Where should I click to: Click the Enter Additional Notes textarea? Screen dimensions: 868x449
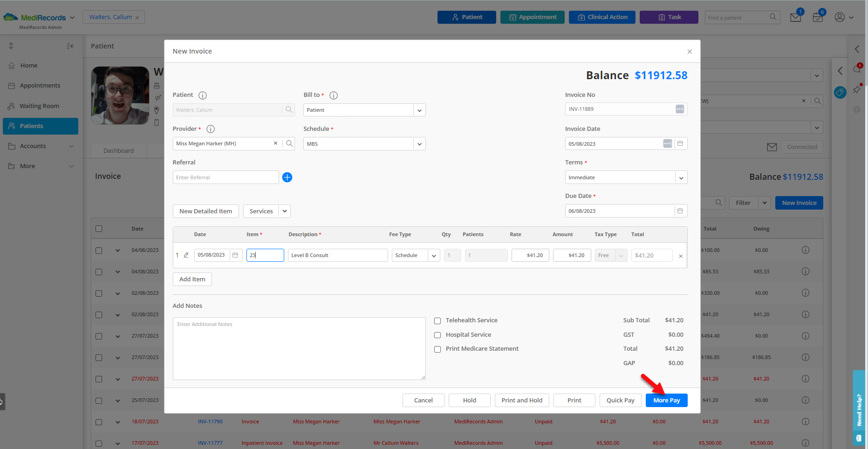[299, 349]
